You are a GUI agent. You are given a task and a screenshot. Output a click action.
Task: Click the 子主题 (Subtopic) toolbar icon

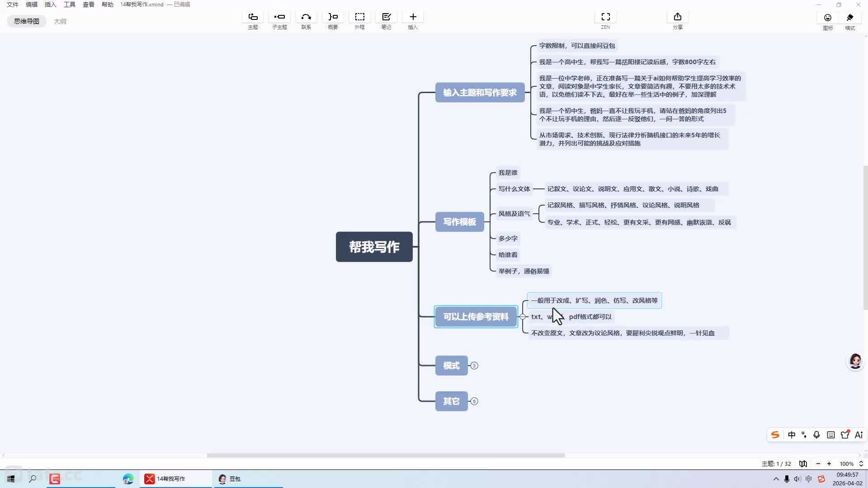[279, 17]
